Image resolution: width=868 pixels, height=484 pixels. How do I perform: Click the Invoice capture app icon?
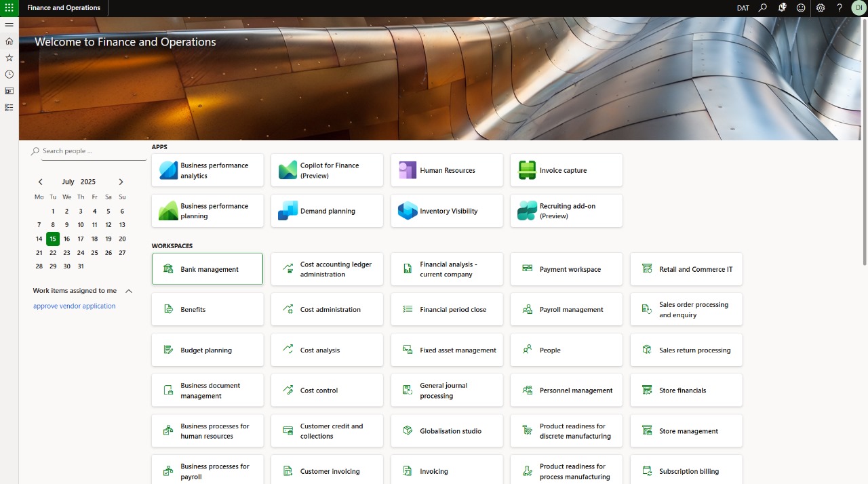click(528, 170)
